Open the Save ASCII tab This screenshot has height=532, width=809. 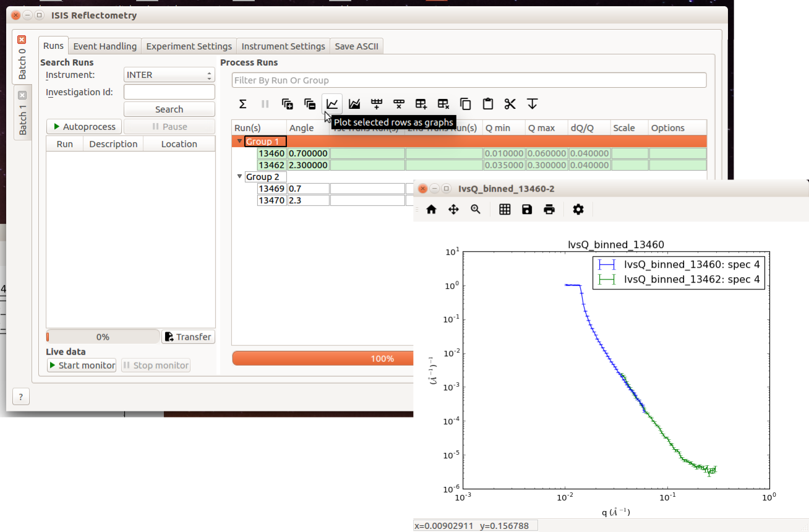[x=356, y=46]
